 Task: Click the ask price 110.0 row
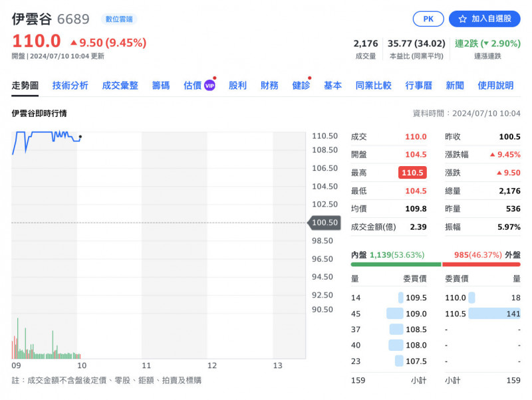point(483,298)
